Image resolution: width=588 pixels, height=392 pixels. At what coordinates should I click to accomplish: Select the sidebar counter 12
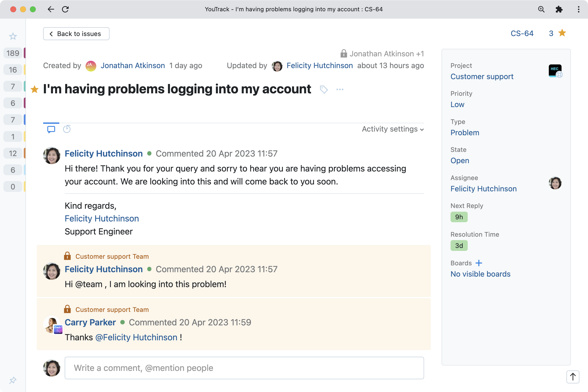13,153
